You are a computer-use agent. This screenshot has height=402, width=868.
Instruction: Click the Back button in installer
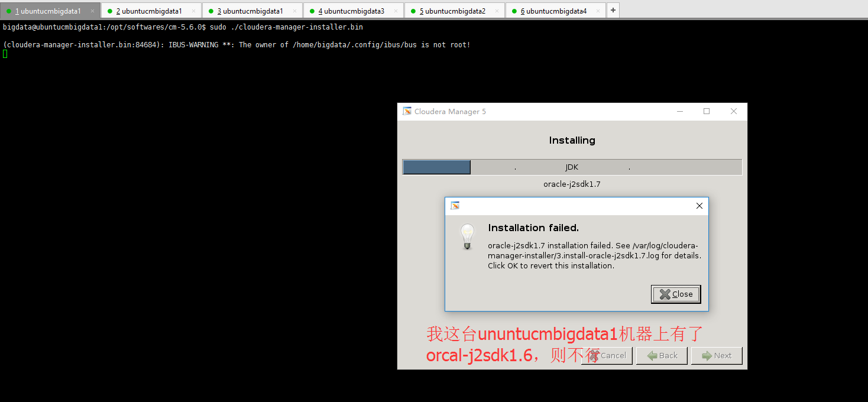[x=662, y=355]
